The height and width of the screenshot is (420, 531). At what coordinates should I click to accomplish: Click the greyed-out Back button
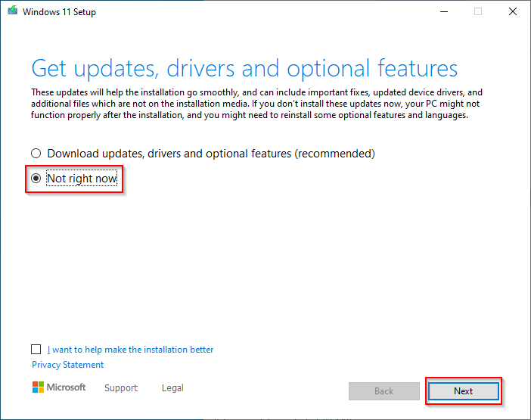(384, 391)
